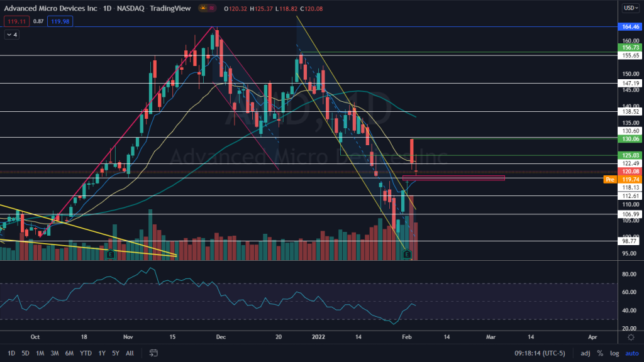The width and height of the screenshot is (644, 362).
Task: Select the 1D time range
Action: 11,353
